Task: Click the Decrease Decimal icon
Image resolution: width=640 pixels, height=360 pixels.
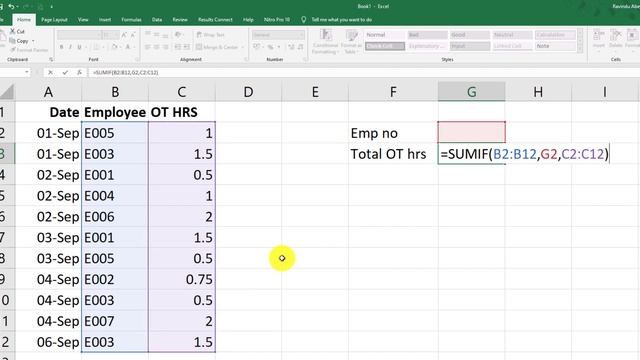Action: coord(300,47)
